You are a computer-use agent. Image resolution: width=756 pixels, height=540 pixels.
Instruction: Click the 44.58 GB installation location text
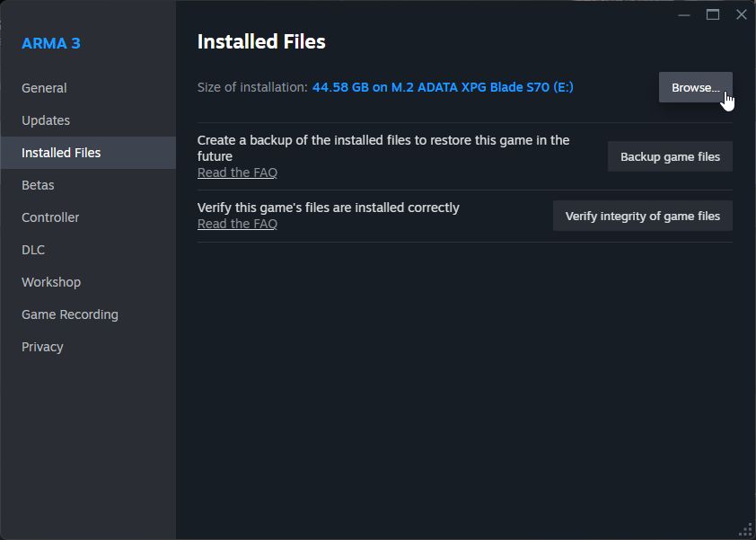point(443,87)
